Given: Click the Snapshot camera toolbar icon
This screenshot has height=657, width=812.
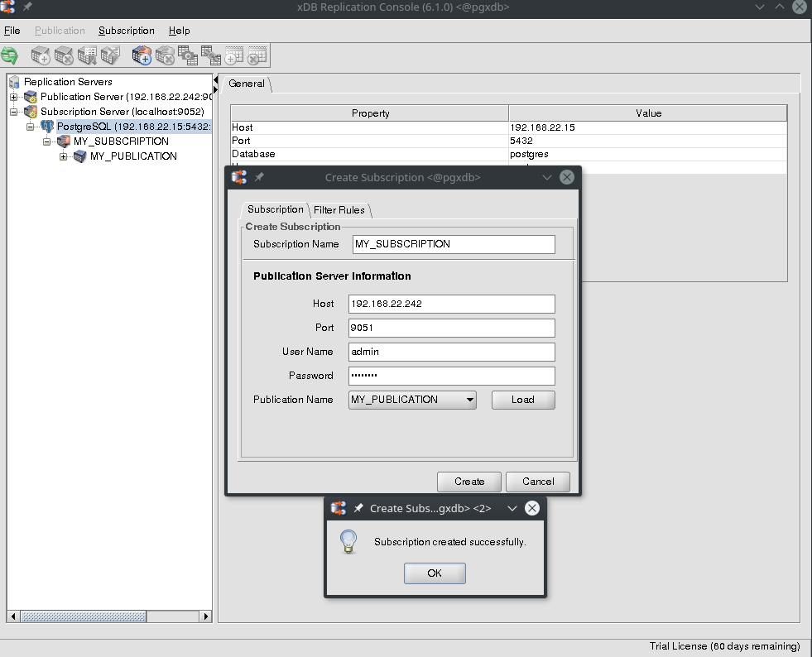Looking at the screenshot, I should coord(188,55).
